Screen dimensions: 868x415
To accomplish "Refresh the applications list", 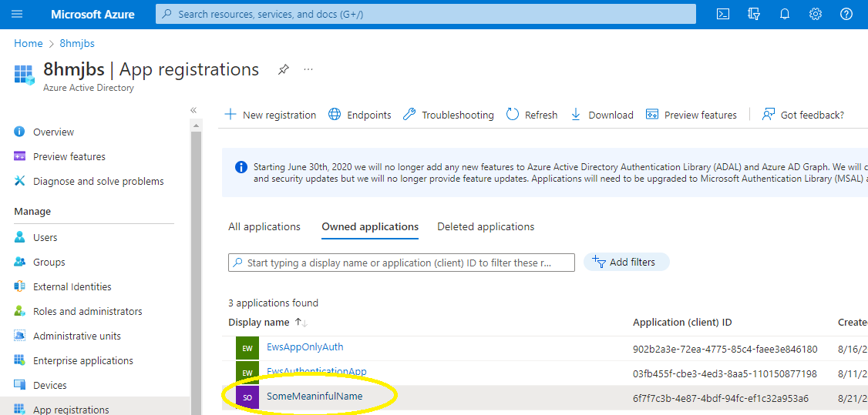I will click(532, 115).
